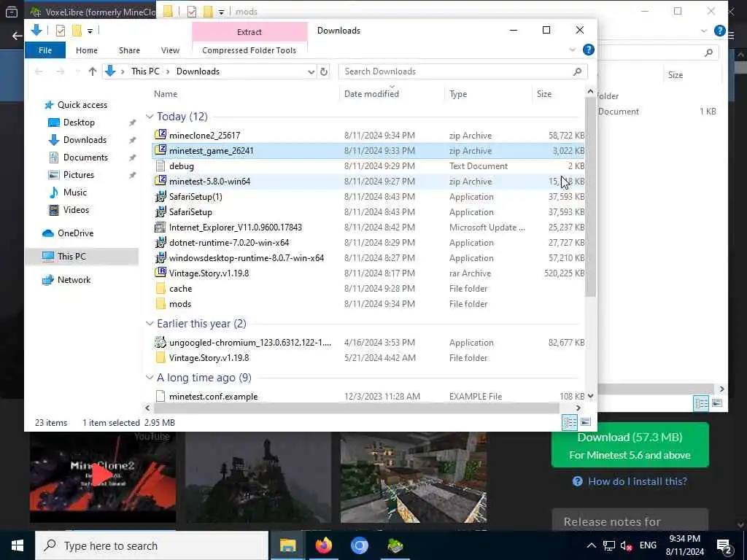Select the minetest_game_26241 zip icon
Viewport: 747px width, 560px height.
[160, 150]
